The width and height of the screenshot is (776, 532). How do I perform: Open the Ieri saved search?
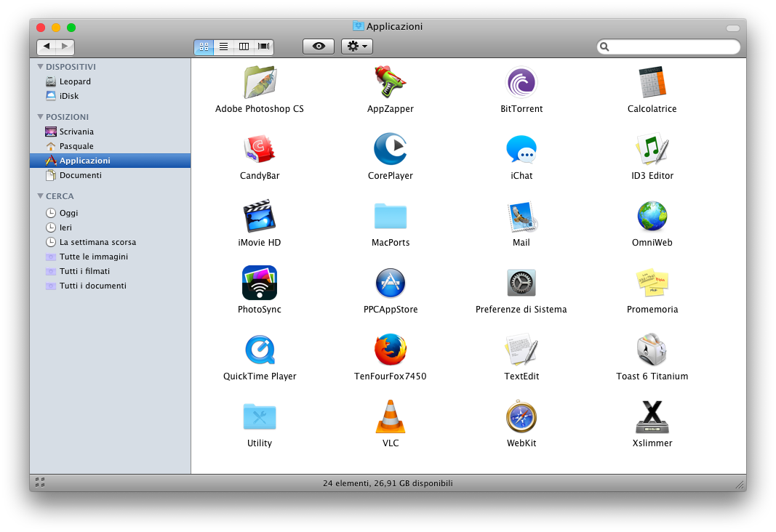point(110,227)
